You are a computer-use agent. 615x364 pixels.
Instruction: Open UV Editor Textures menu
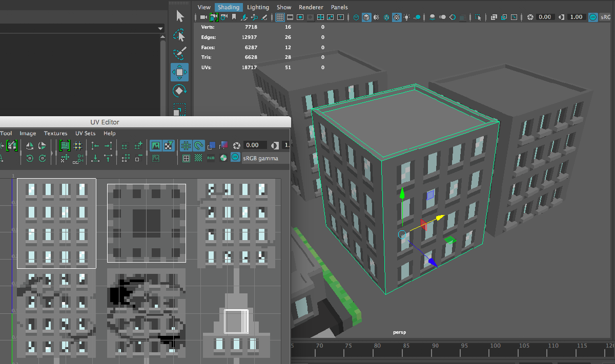[55, 133]
